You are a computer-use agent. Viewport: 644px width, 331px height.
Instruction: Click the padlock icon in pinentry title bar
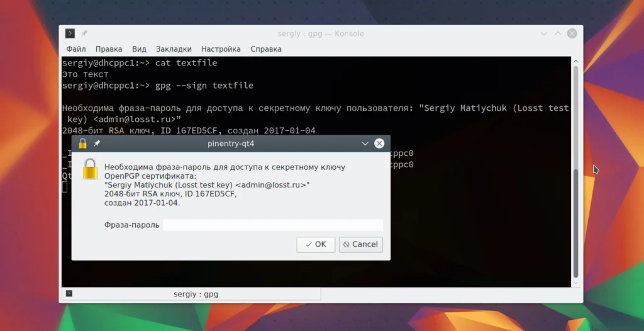click(x=82, y=143)
